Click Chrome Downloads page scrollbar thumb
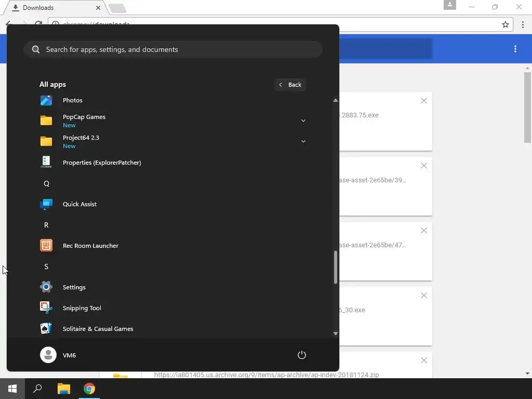The height and width of the screenshot is (399, 532). click(x=527, y=107)
